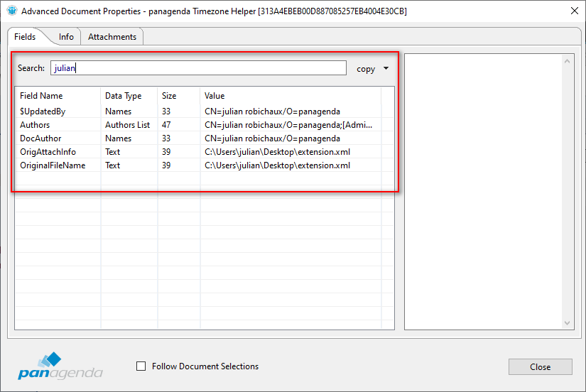Screen dimensions: 586x392
Task: Close the Advanced Document Properties window
Action: (x=575, y=11)
